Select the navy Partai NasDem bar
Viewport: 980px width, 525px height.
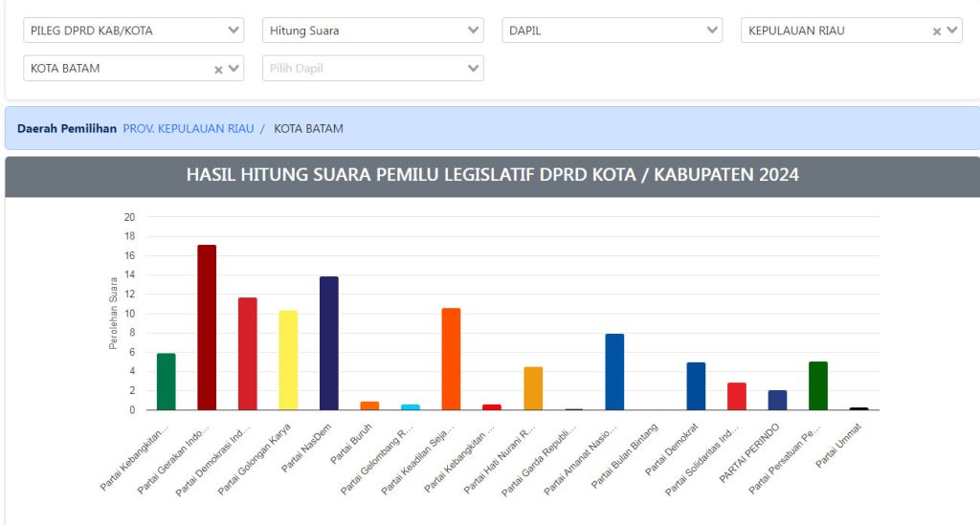[328, 342]
